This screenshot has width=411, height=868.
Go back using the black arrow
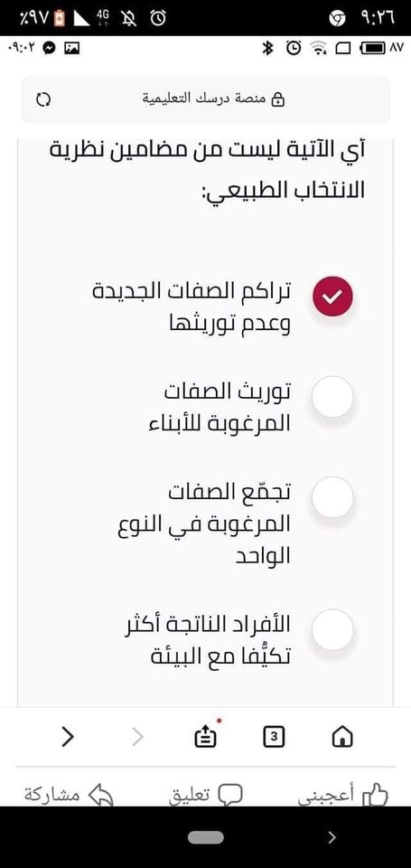68,737
